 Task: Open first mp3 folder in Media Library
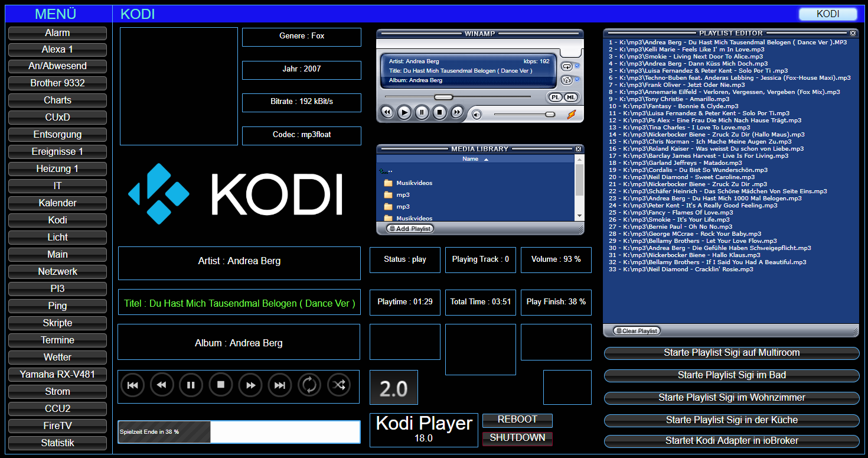397,195
